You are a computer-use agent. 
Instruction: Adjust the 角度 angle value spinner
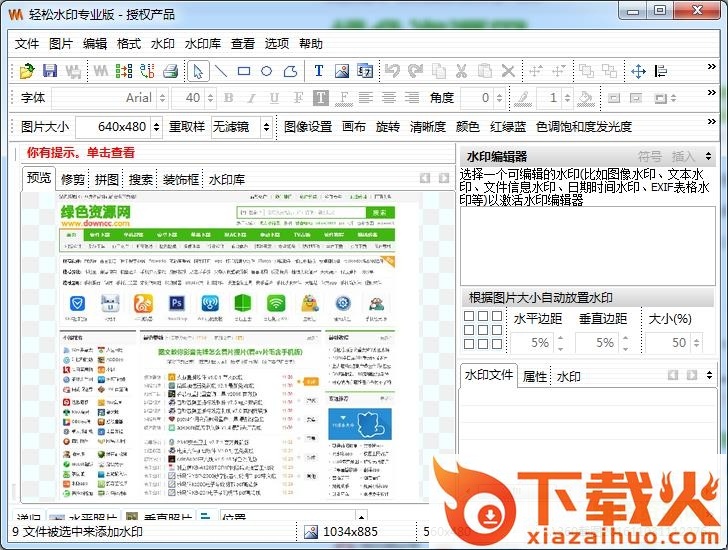click(500, 98)
